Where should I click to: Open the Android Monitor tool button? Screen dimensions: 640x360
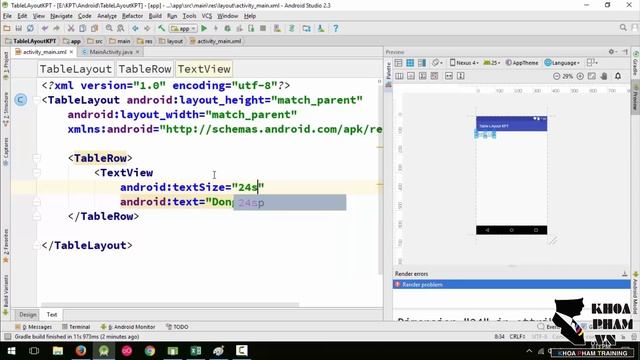[x=128, y=327]
